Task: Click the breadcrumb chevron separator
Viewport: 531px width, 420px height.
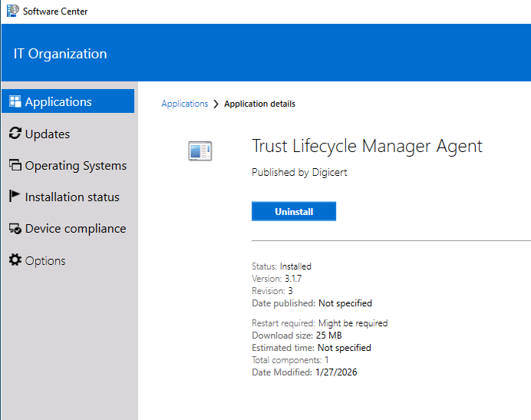Action: (216, 104)
